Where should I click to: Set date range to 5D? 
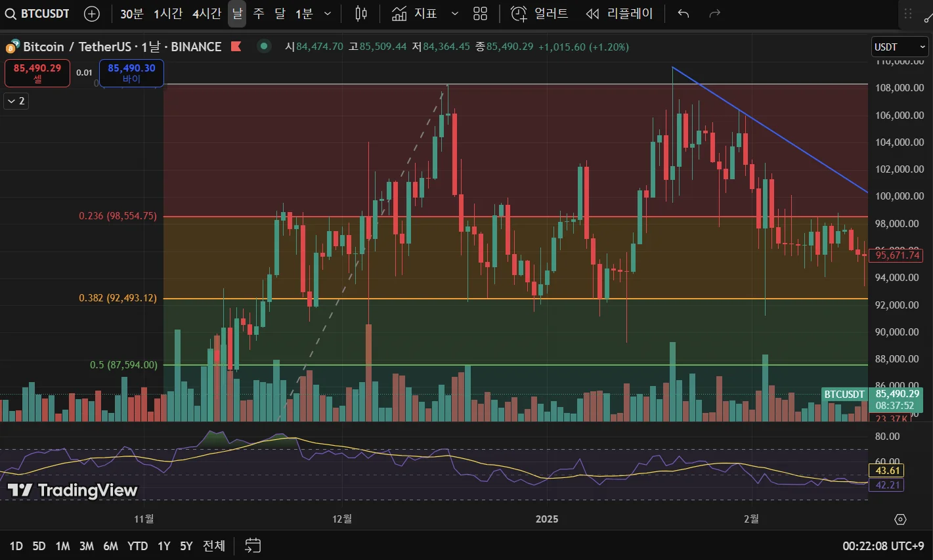pos(39,546)
